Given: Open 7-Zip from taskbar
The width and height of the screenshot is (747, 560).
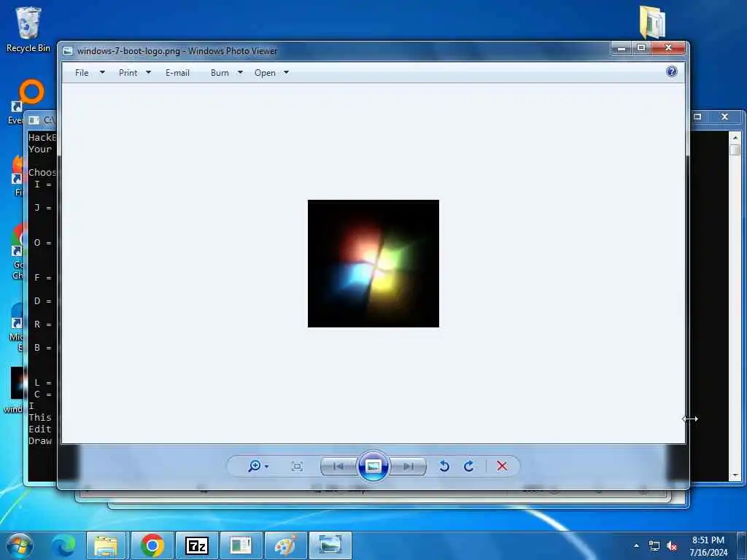Looking at the screenshot, I should [197, 545].
